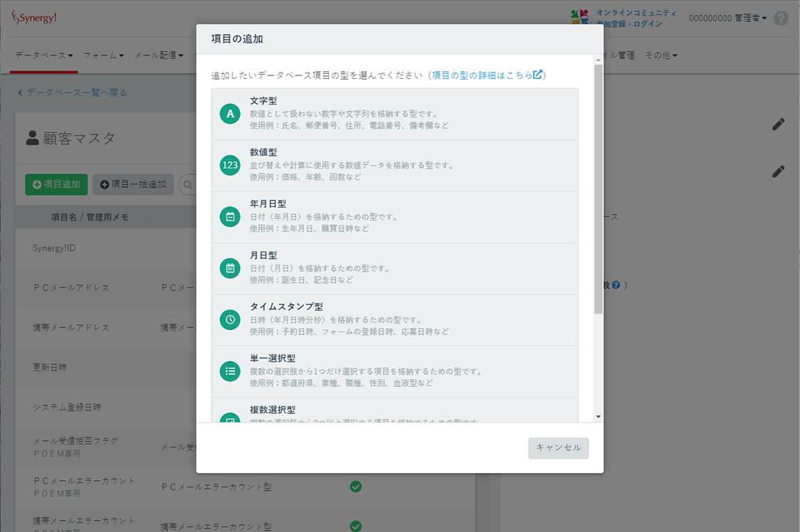Choose the タイムスタンプ型 clock icon
800x532 pixels.
(x=230, y=320)
